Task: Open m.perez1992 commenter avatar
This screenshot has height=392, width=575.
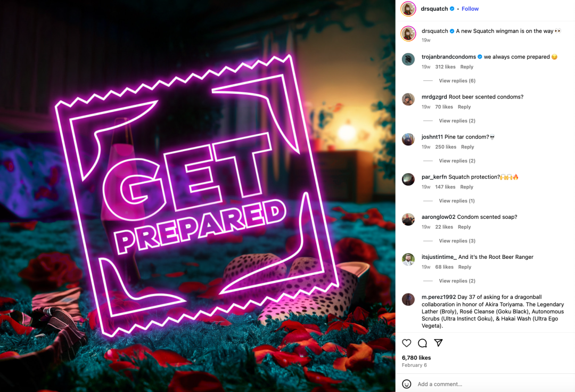Action: pos(408,299)
